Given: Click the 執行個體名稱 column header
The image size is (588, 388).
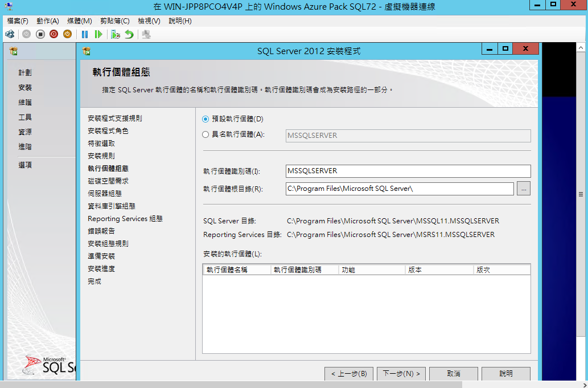Looking at the screenshot, I should pyautogui.click(x=237, y=270).
